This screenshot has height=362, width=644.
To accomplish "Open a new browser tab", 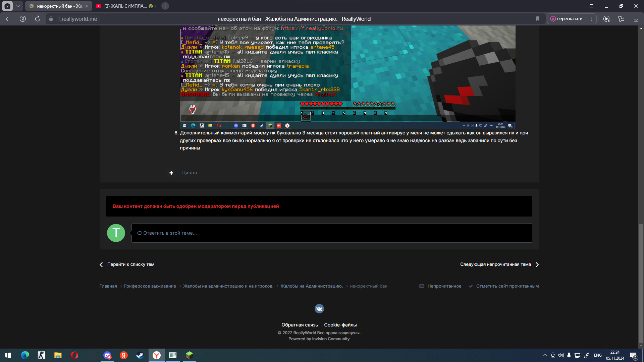I will pyautogui.click(x=165, y=6).
